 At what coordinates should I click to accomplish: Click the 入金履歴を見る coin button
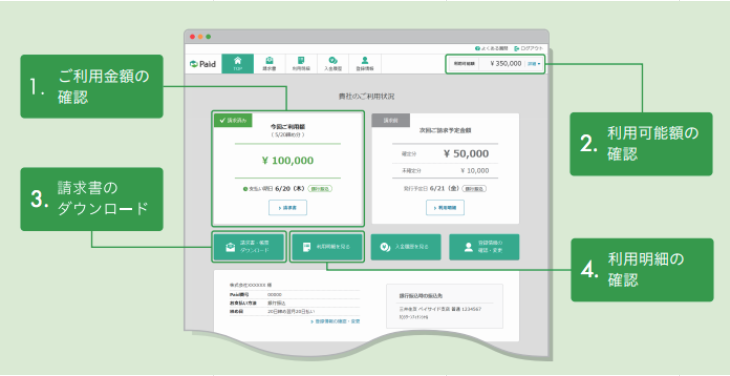tap(406, 247)
